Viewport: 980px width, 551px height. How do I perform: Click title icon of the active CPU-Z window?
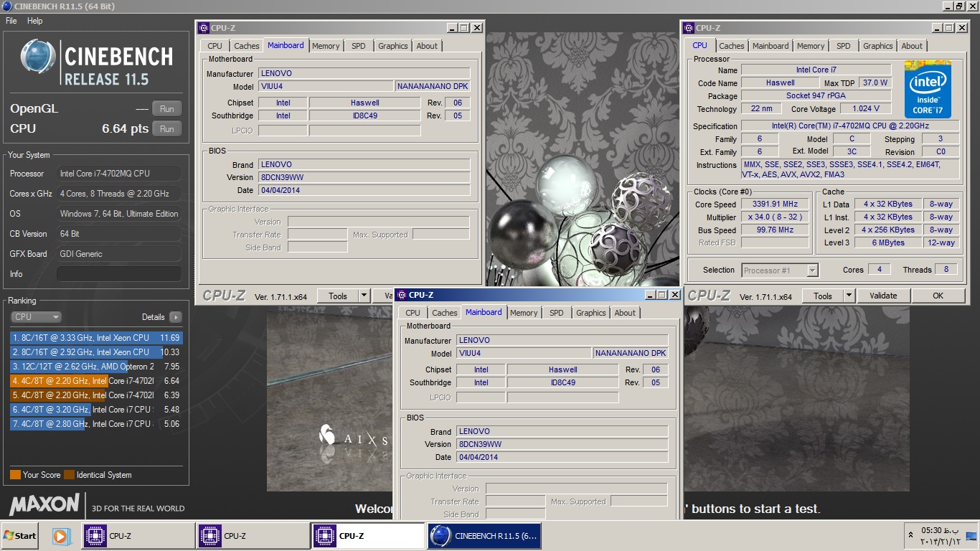[401, 295]
